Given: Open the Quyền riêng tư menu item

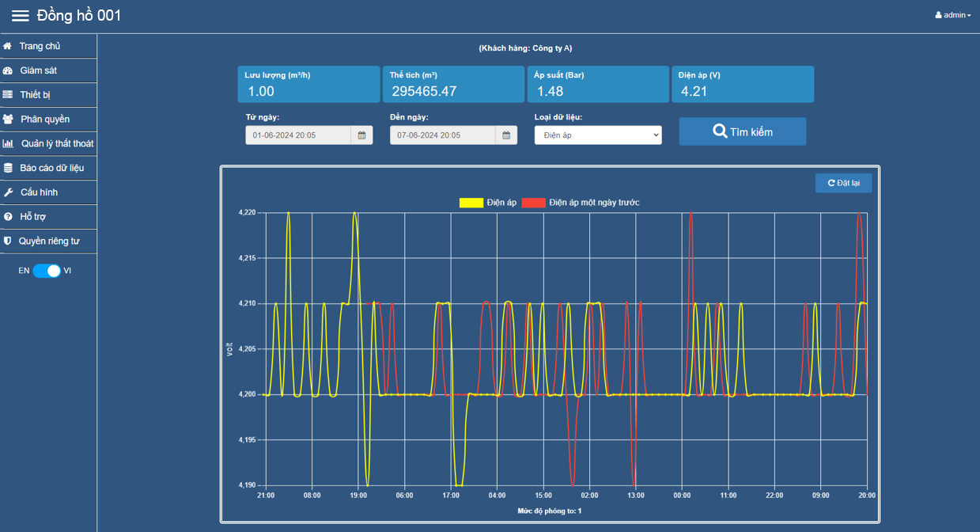Looking at the screenshot, I should (x=49, y=241).
